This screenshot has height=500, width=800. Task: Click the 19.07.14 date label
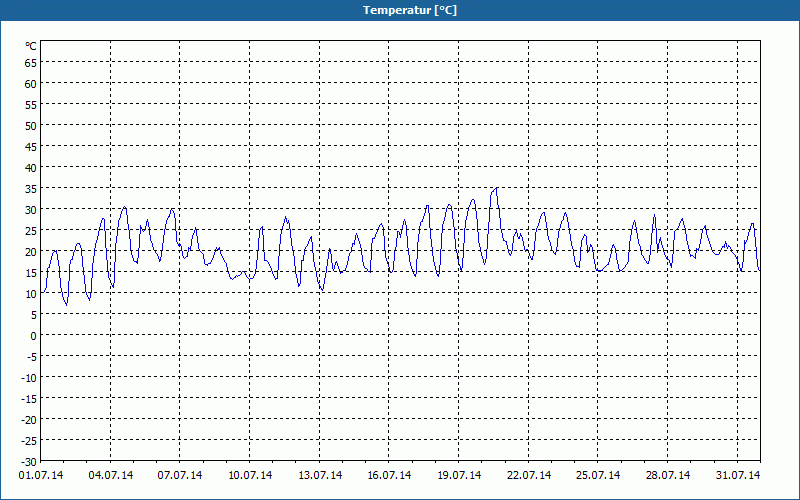click(x=459, y=476)
